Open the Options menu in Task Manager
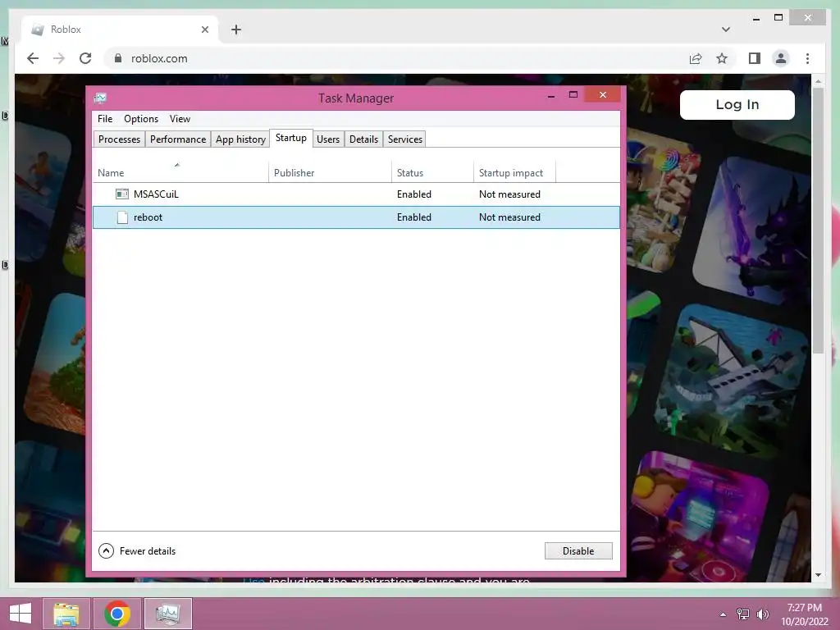 click(141, 119)
